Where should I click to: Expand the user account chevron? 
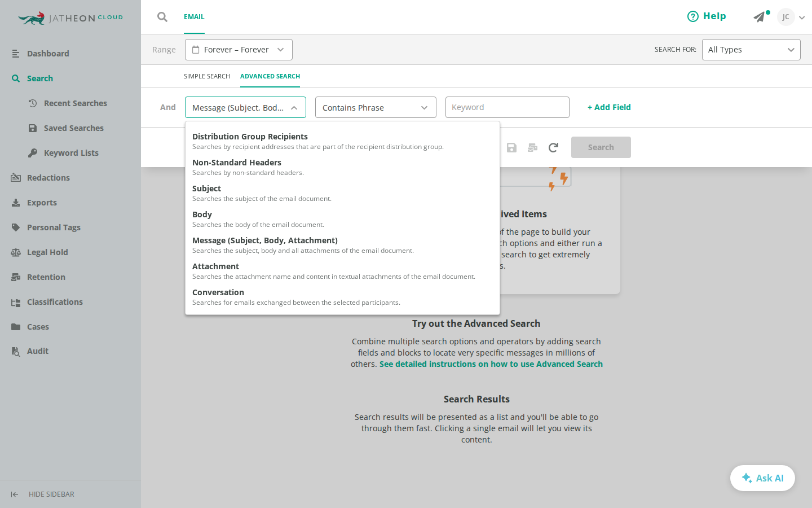click(802, 17)
